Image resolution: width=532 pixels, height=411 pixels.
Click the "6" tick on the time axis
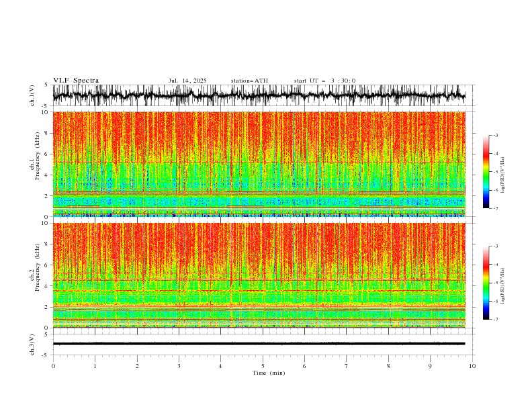click(304, 366)
